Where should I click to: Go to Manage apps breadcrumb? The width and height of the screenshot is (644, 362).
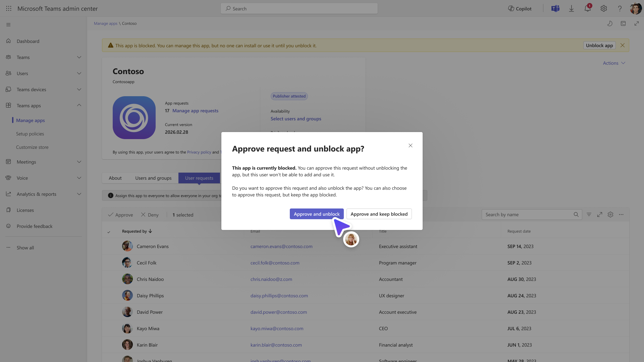106,23
